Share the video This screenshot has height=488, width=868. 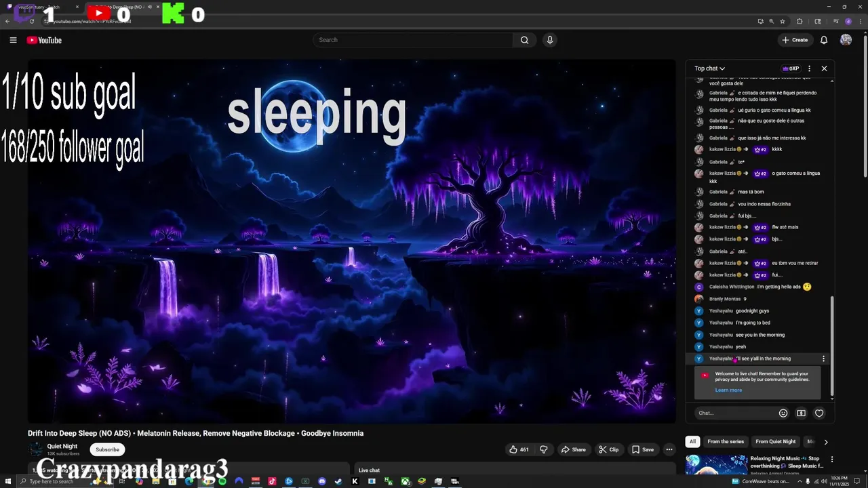573,449
